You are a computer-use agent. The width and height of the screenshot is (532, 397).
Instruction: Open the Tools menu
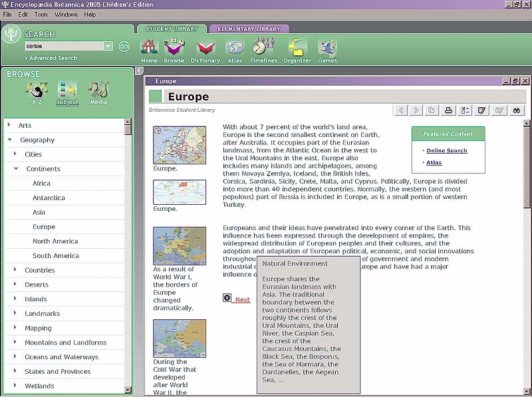[x=41, y=14]
